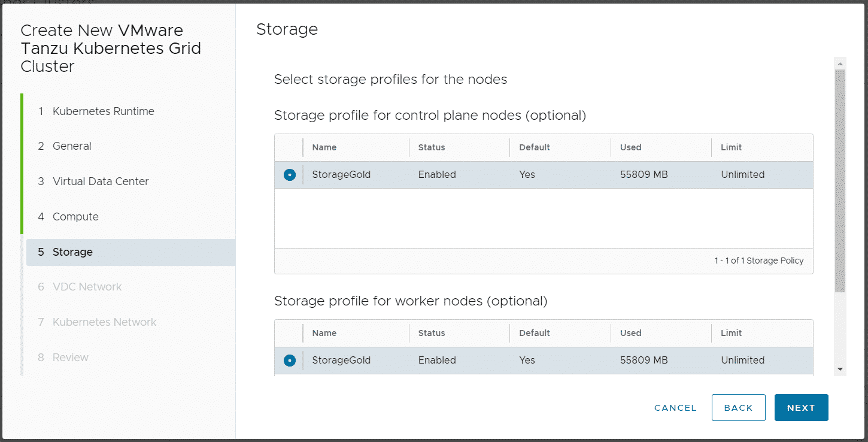This screenshot has width=868, height=442.
Task: Click the vertical scrollbar thumb
Action: click(x=840, y=181)
